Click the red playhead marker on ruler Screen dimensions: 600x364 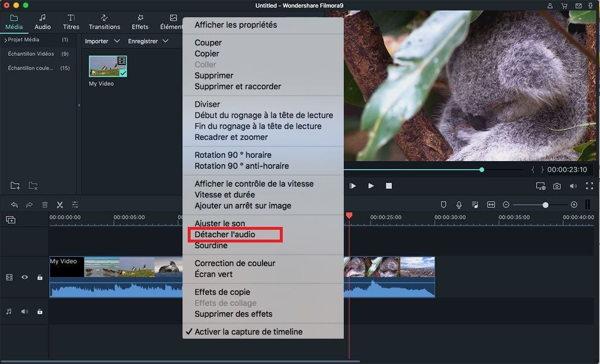(x=349, y=216)
